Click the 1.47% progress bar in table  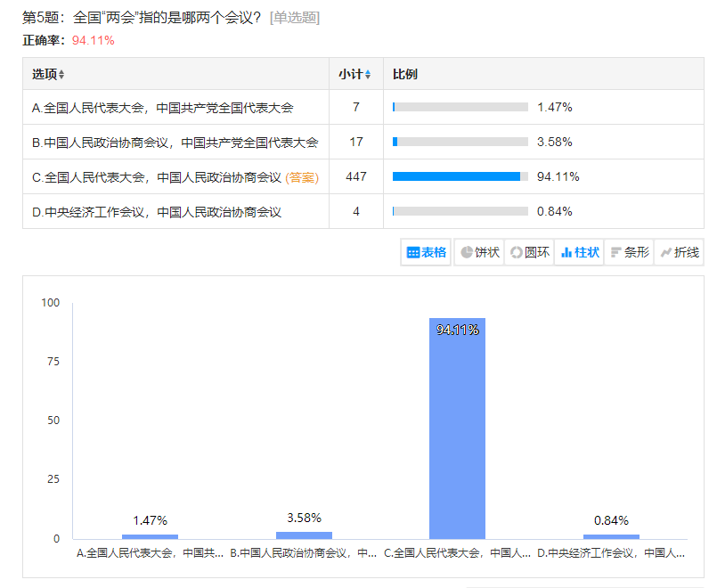point(460,107)
